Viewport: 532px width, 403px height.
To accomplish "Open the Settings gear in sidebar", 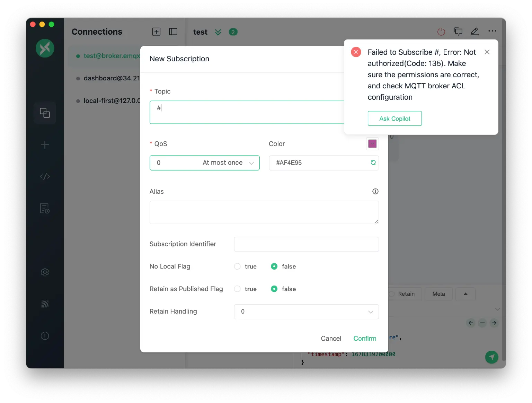I will click(45, 272).
